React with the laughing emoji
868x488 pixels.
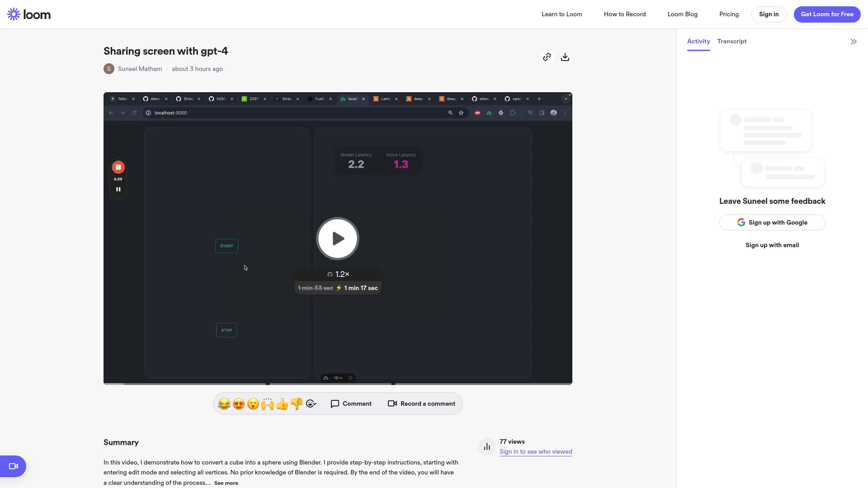coord(224,404)
